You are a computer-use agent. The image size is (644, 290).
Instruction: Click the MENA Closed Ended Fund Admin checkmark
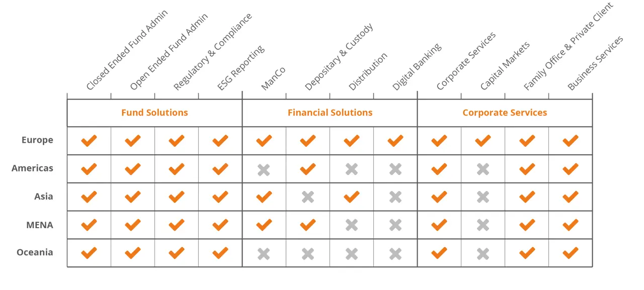tap(89, 225)
